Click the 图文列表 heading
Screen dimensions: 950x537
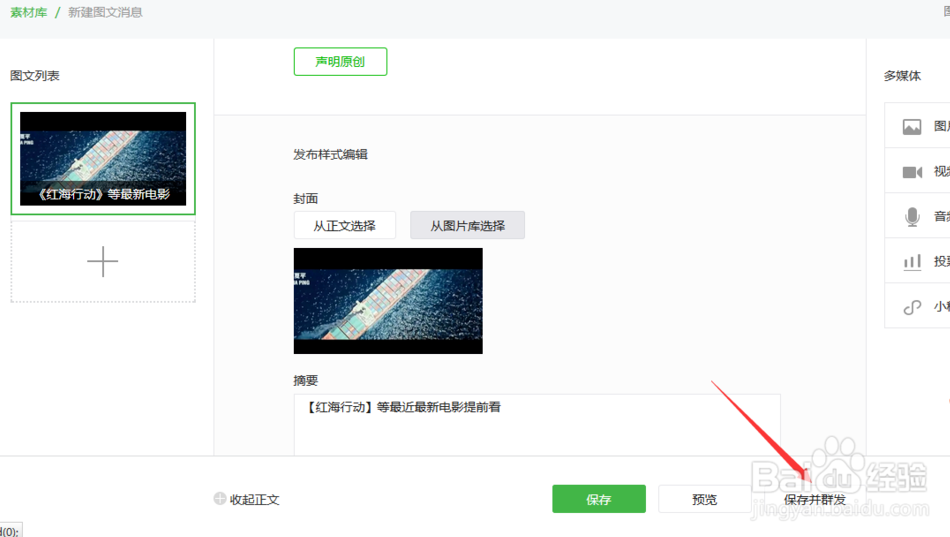(x=35, y=76)
